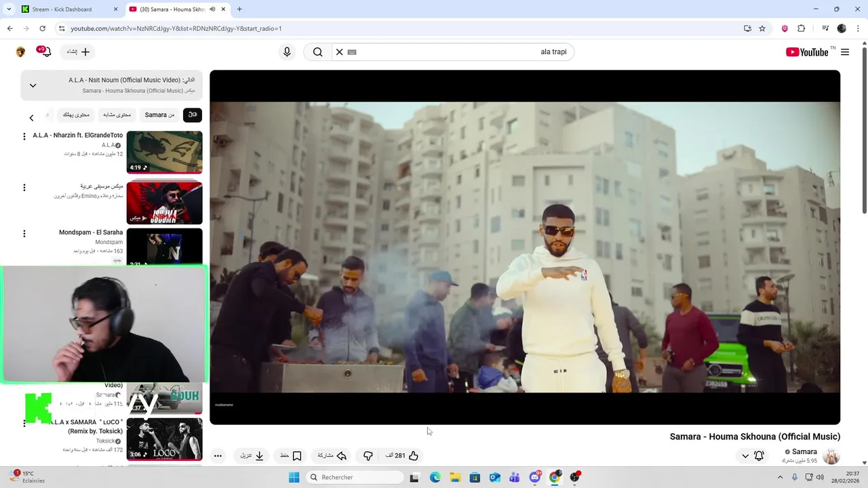Open the three-dot more actions under video

click(x=218, y=455)
